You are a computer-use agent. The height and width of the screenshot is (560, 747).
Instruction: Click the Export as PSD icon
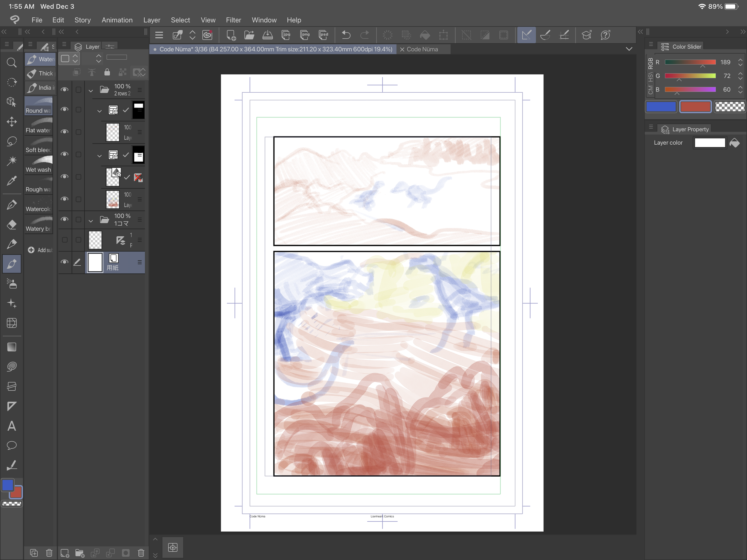(323, 35)
